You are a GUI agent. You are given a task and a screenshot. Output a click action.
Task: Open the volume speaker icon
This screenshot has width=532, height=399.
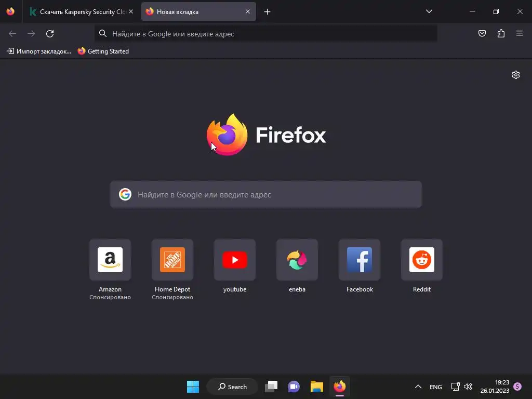[x=468, y=387]
